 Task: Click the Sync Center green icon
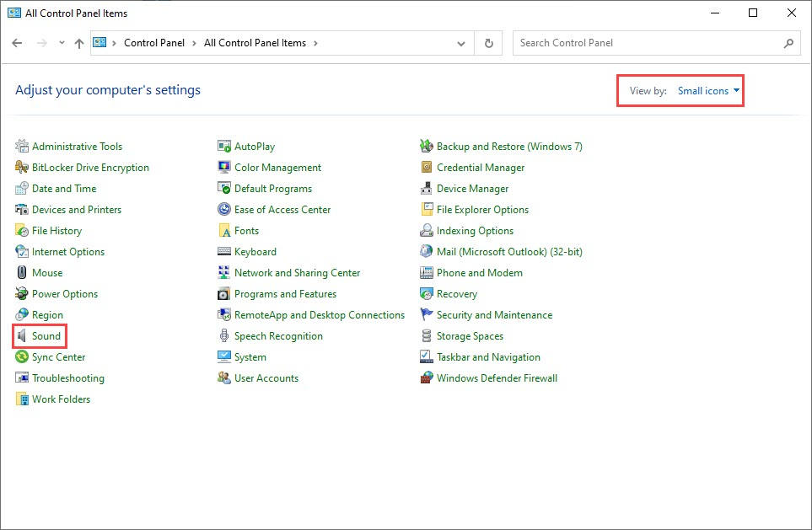point(21,356)
